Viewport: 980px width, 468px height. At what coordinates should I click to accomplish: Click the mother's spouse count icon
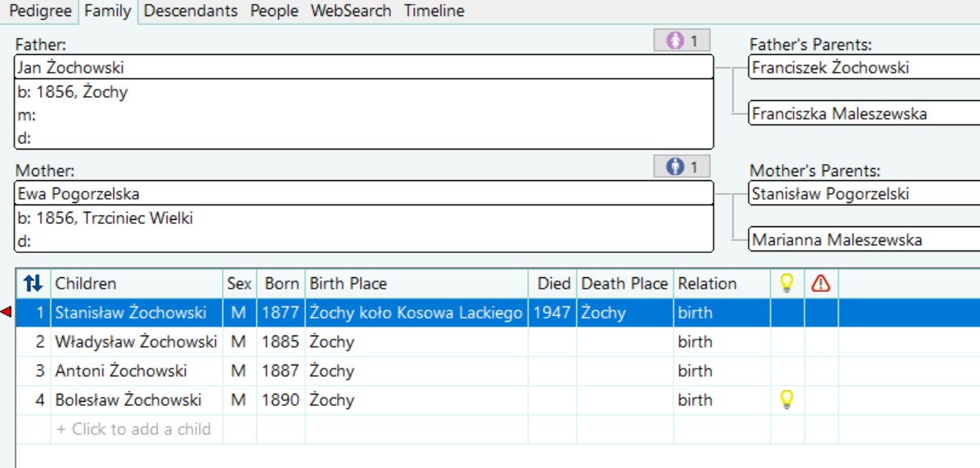[x=682, y=167]
